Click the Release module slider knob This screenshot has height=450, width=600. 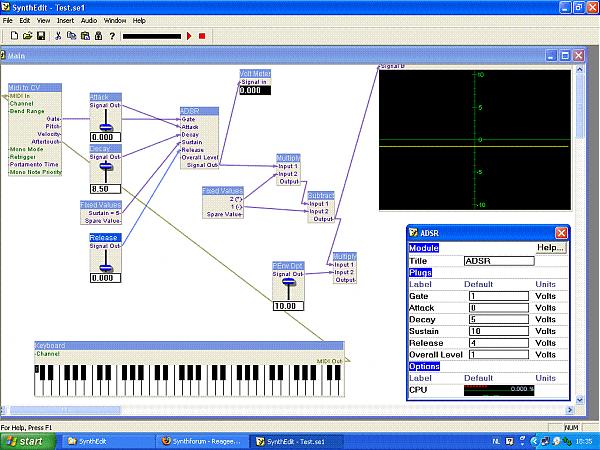click(x=106, y=268)
